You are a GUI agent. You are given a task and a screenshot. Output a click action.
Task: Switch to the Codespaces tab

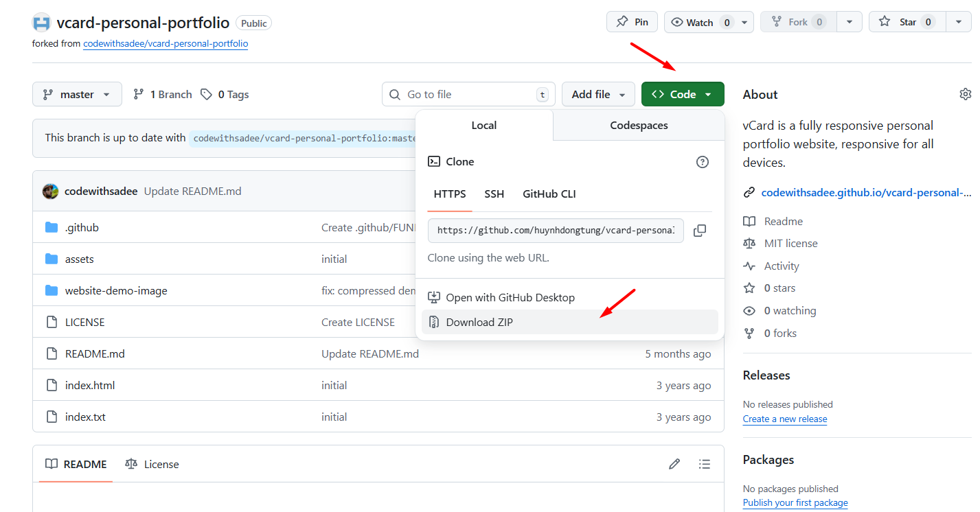[637, 125]
